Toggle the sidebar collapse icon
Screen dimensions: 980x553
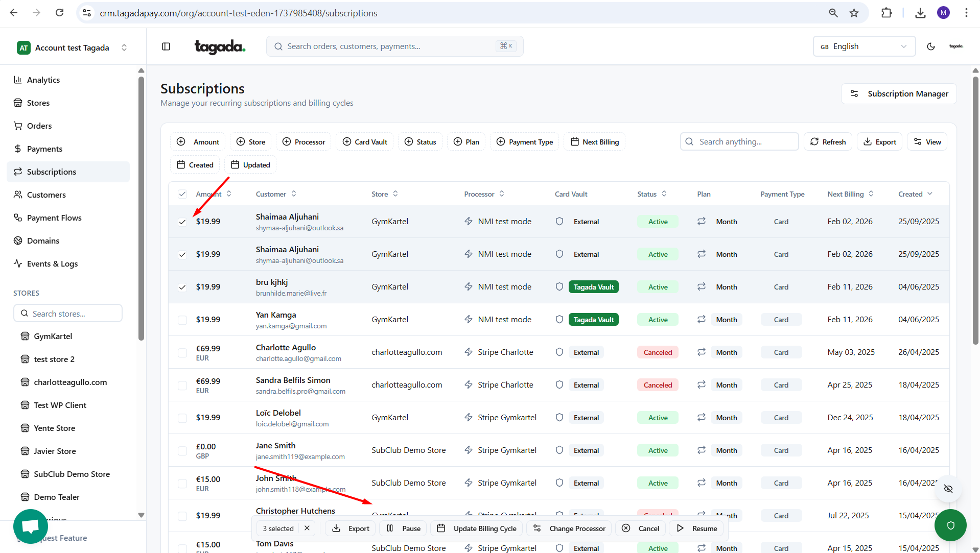click(166, 46)
